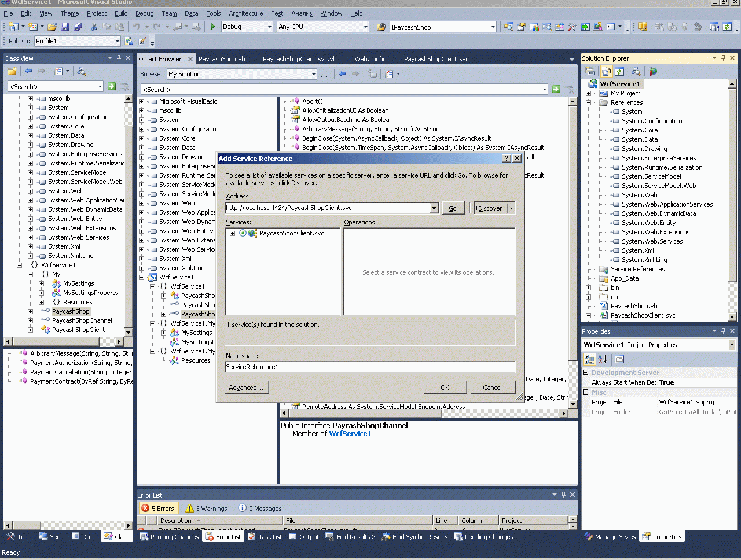
Task: Click the Open File toolbar icon
Action: pyautogui.click(x=52, y=27)
